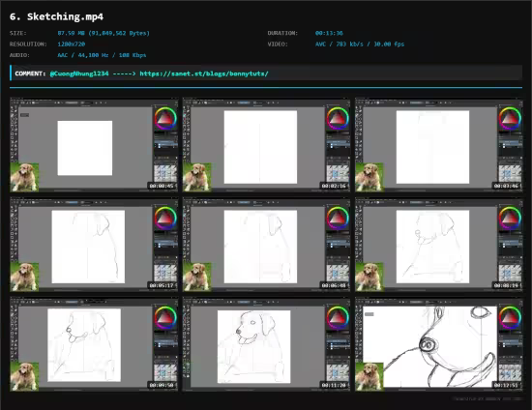The height and width of the screenshot is (410, 532).
Task: Open the frame thumbnail stamped 00:00:45
Action: pyautogui.click(x=94, y=145)
